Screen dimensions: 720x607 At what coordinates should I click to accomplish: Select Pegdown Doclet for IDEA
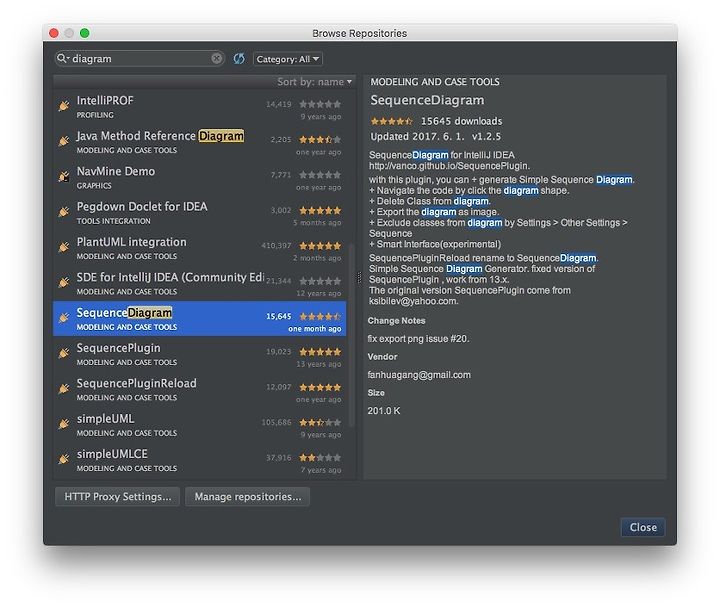click(x=200, y=213)
